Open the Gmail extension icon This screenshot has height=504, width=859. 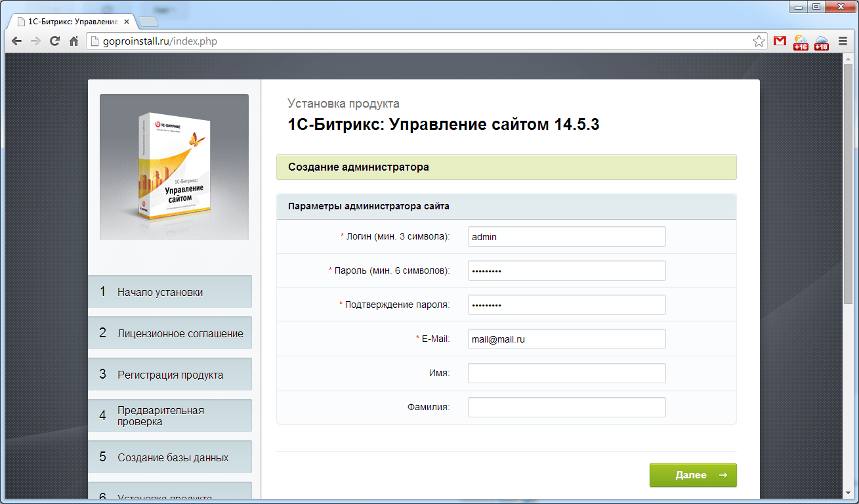click(x=780, y=41)
